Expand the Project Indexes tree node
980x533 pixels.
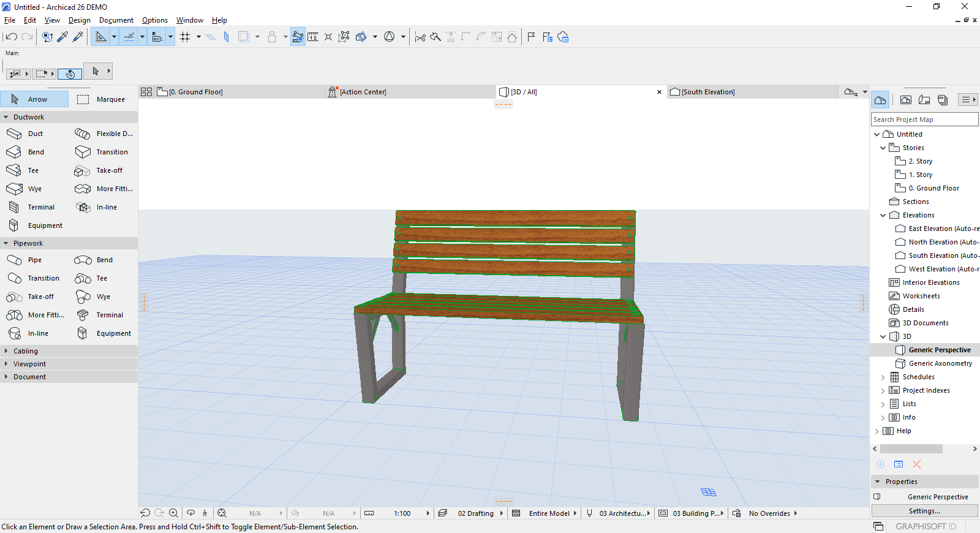coord(883,391)
